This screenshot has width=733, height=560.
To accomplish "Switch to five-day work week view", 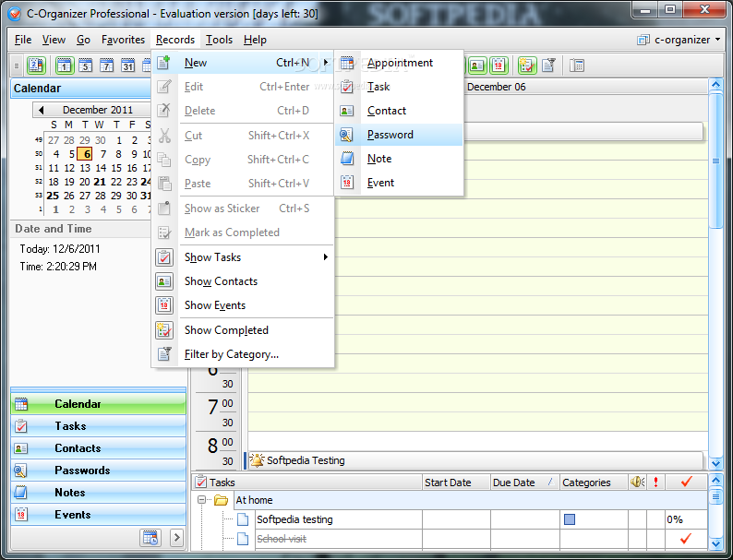I will tap(85, 66).
